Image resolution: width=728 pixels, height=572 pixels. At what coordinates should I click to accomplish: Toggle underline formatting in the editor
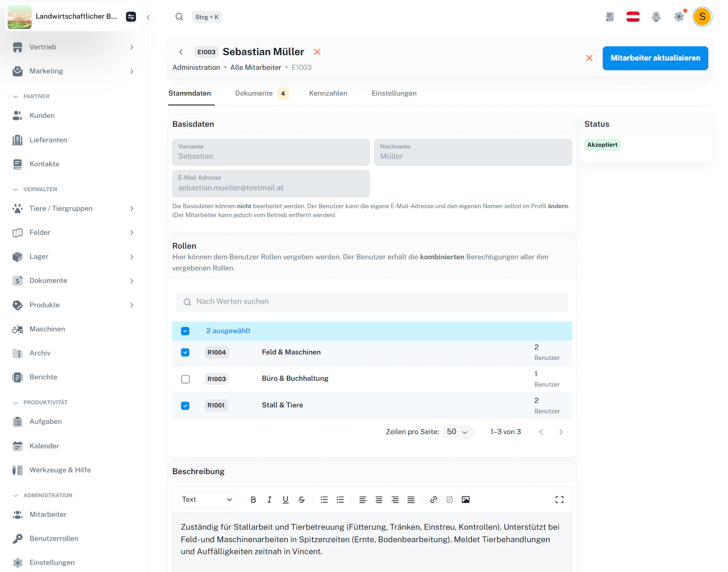(286, 499)
